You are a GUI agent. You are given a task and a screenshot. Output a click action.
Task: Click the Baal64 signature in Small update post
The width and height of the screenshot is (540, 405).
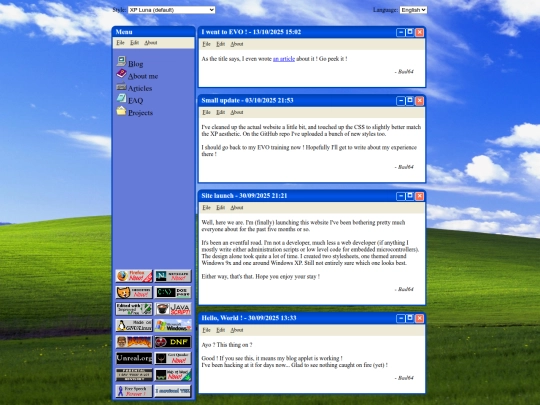click(404, 167)
